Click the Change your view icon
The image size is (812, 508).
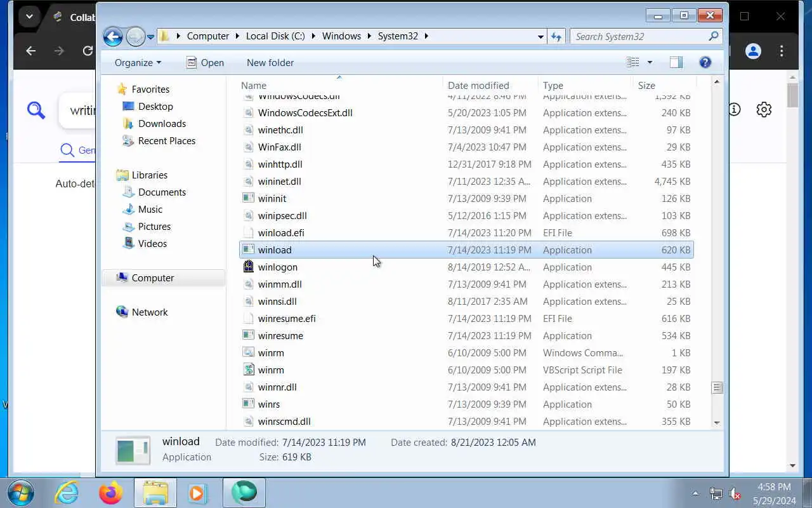click(632, 62)
